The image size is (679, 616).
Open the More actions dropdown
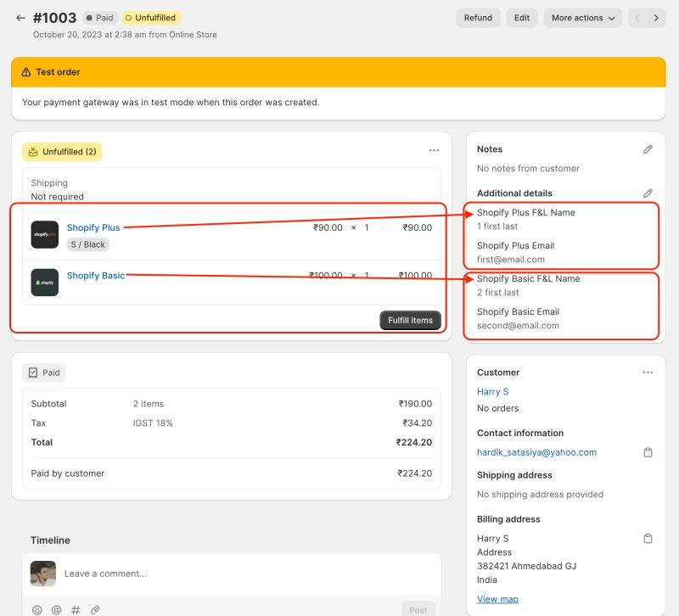click(x=582, y=17)
